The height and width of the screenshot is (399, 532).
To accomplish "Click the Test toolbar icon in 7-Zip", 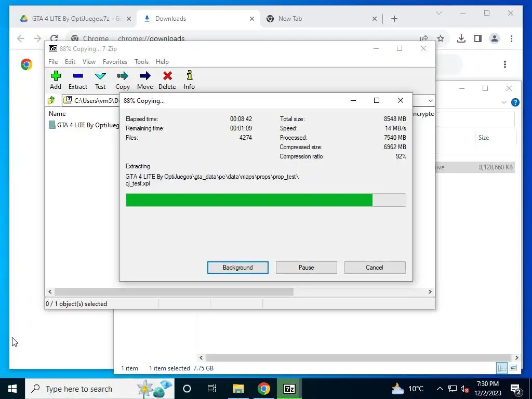I will [x=100, y=81].
